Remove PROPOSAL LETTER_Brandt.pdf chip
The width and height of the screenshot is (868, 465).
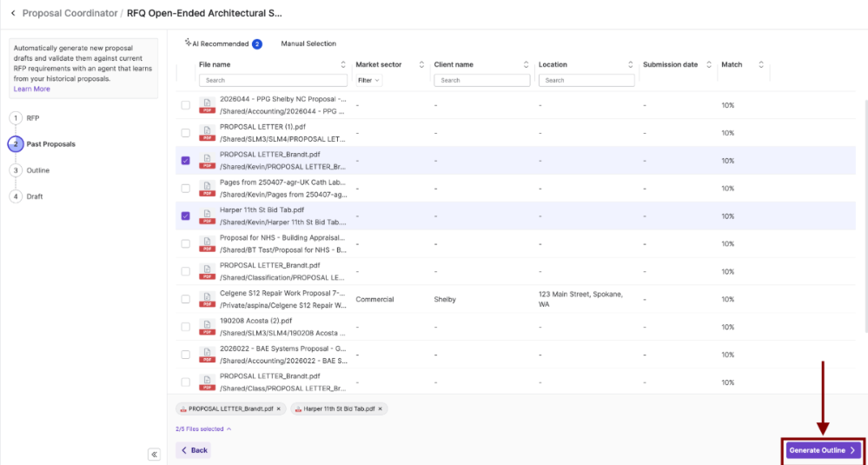click(x=278, y=409)
